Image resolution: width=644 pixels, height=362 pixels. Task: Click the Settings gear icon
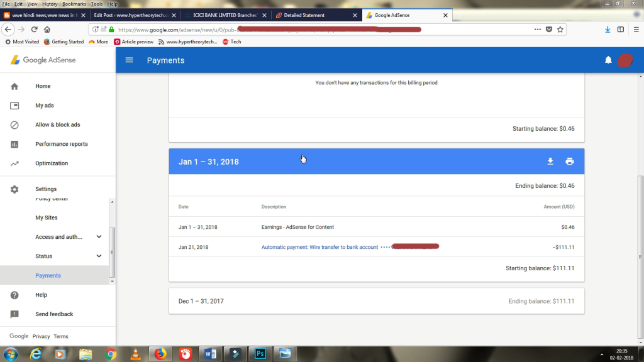tap(14, 189)
